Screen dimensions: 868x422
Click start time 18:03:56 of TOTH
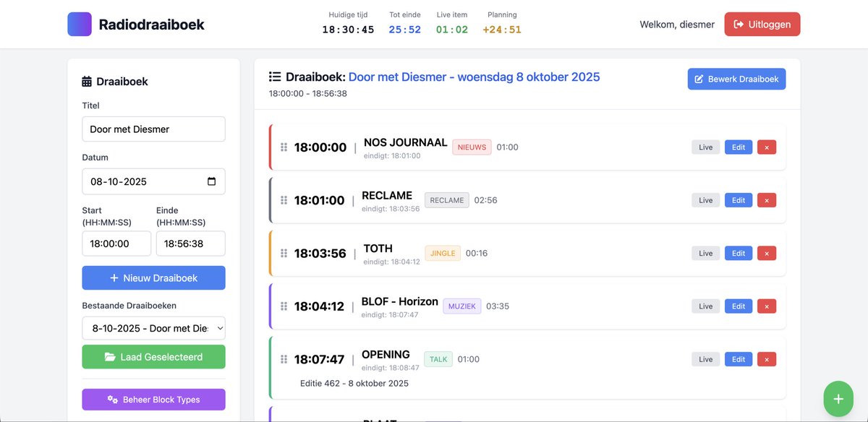coord(320,254)
